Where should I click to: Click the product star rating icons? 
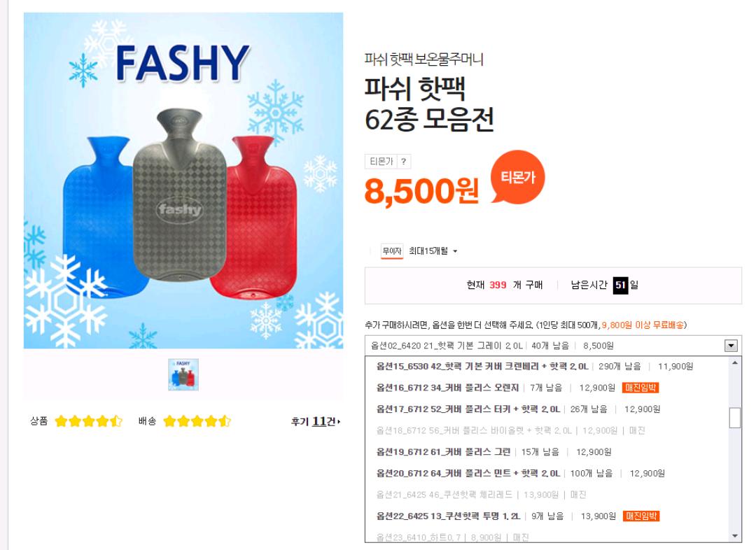tap(89, 421)
